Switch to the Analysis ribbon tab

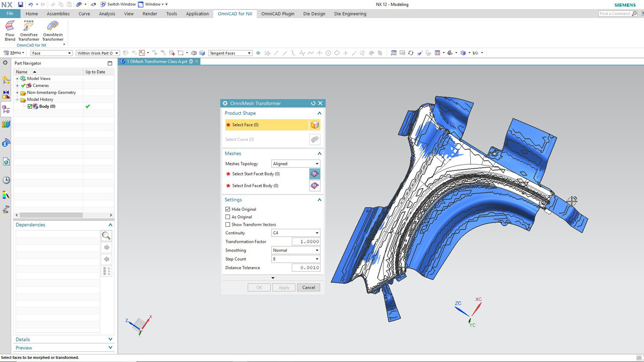107,14
